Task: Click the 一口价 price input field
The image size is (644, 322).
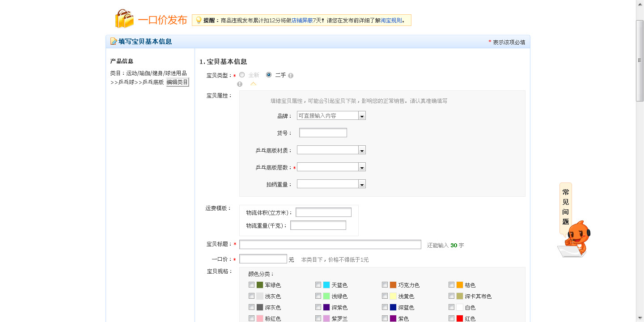Action: click(263, 259)
